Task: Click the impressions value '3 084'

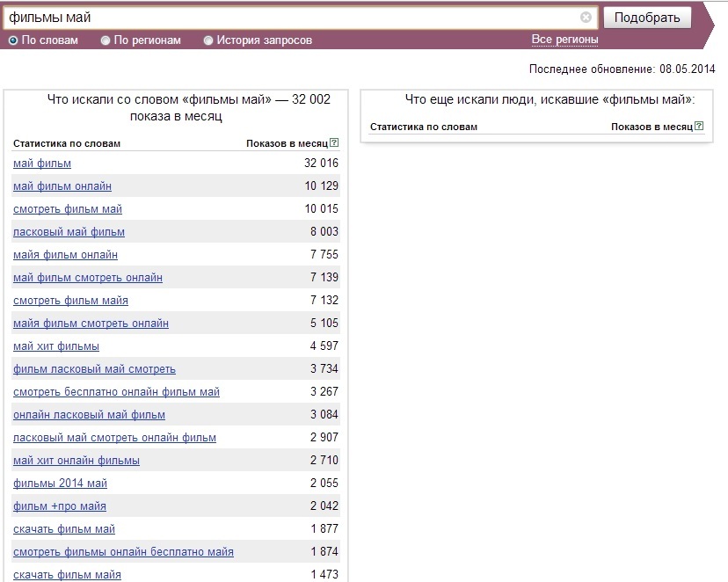Action: (324, 414)
